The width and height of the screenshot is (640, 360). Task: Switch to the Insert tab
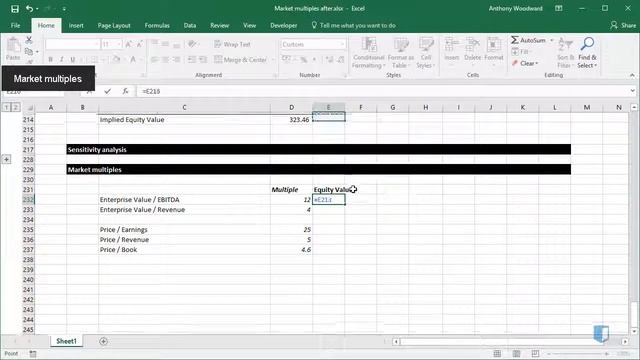76,25
